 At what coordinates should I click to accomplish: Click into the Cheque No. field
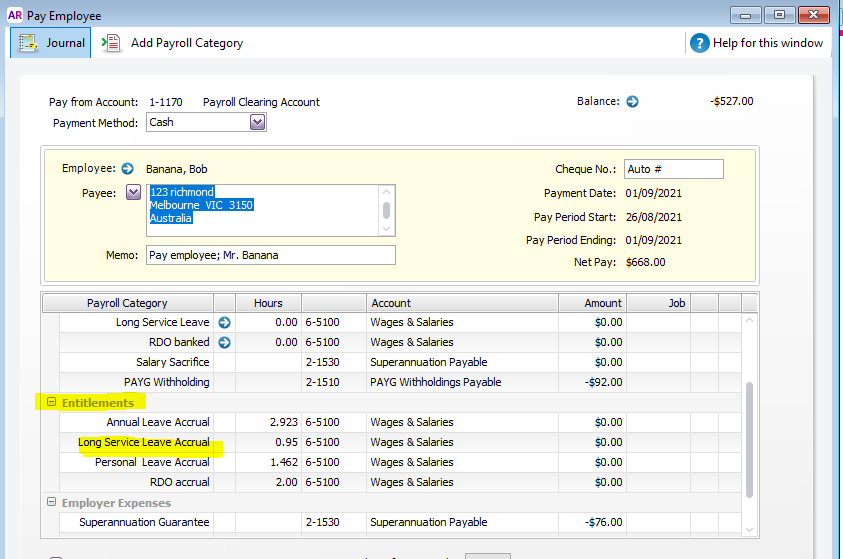pyautogui.click(x=673, y=170)
